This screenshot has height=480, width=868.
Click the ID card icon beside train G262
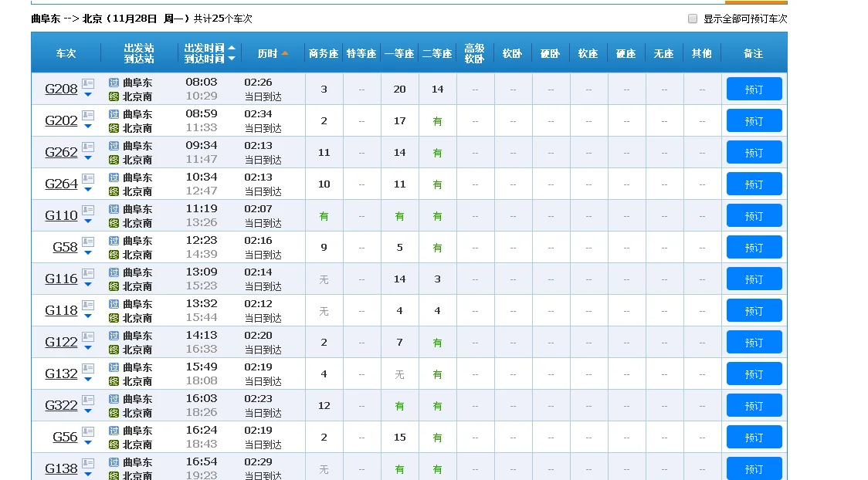pos(88,146)
